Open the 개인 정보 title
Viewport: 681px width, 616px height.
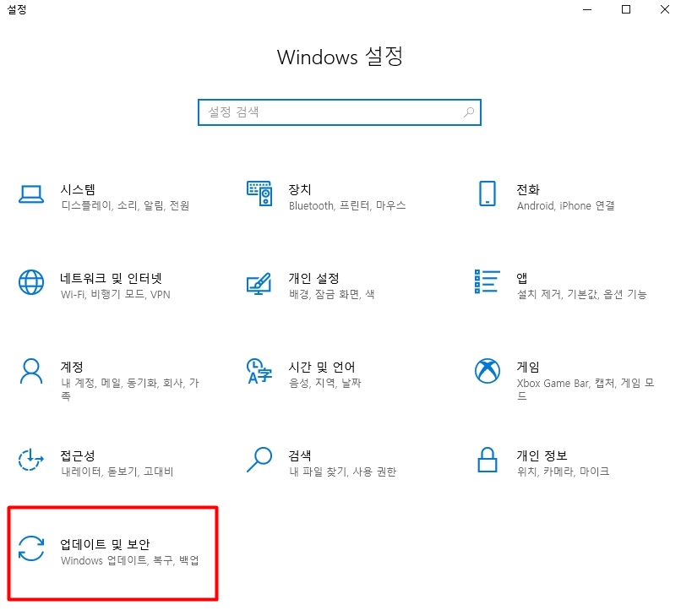[542, 455]
